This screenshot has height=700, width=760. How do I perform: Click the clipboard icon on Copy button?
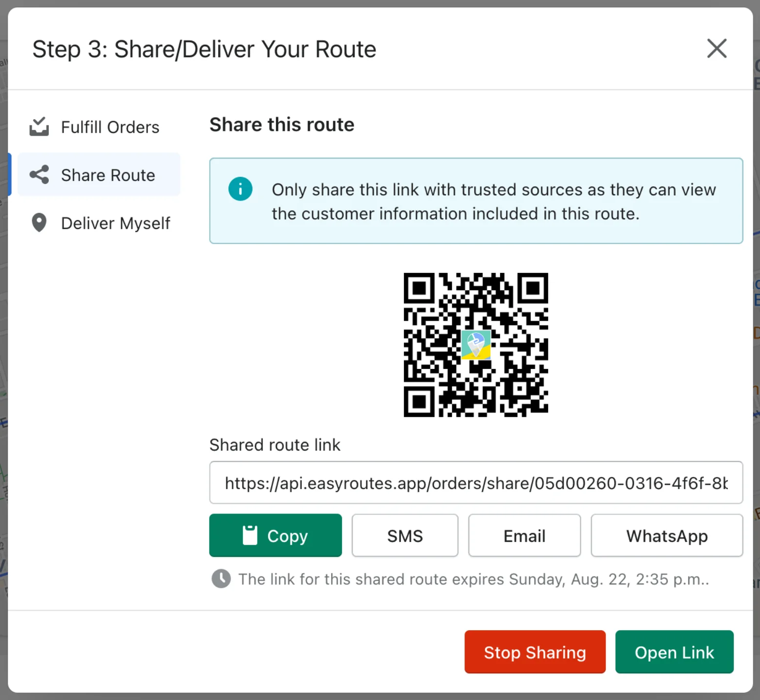(x=250, y=535)
